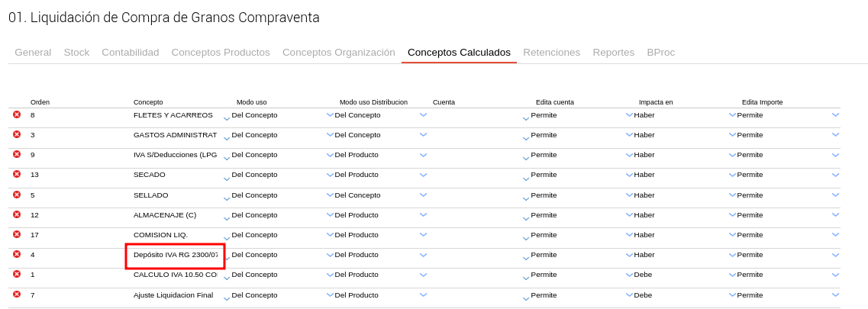This screenshot has height=309, width=868.
Task: Remove the ALMACENAJE (C) row
Action: click(17, 214)
